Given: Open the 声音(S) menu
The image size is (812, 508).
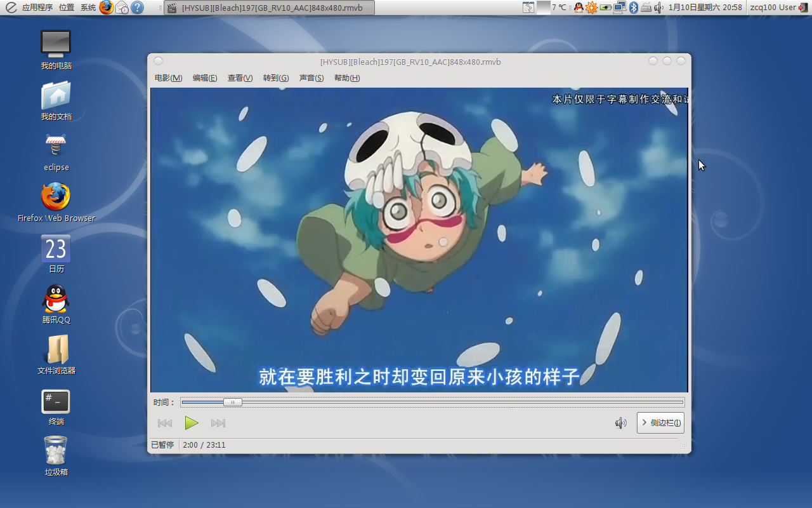Looking at the screenshot, I should pyautogui.click(x=311, y=78).
